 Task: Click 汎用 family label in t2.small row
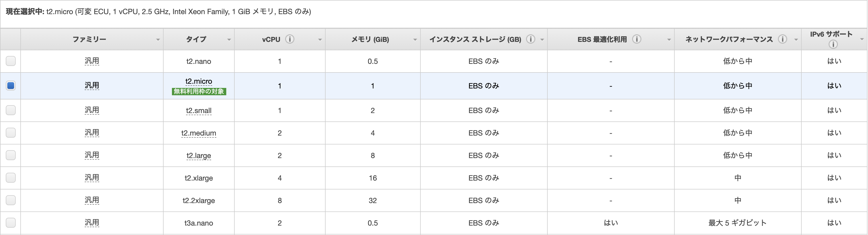coord(92,110)
